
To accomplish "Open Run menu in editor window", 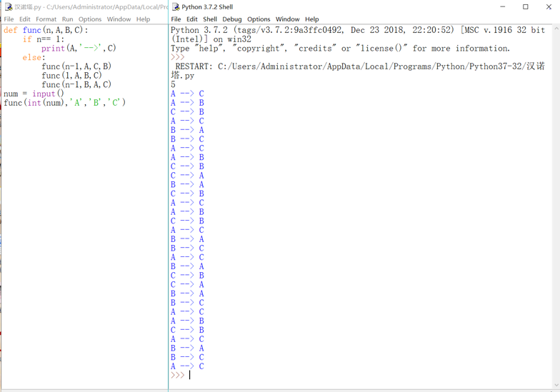I will 67,19.
